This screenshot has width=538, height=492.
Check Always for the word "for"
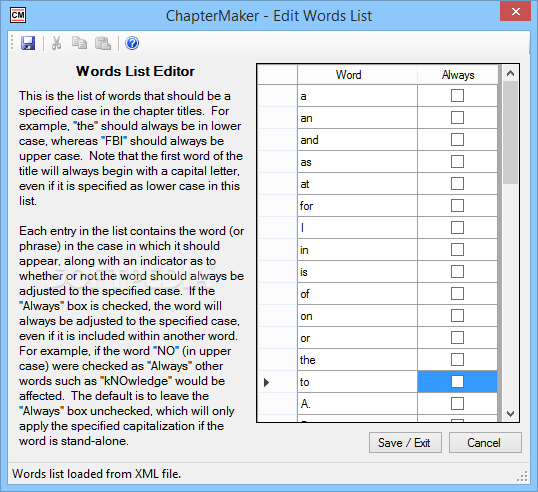[x=457, y=206]
